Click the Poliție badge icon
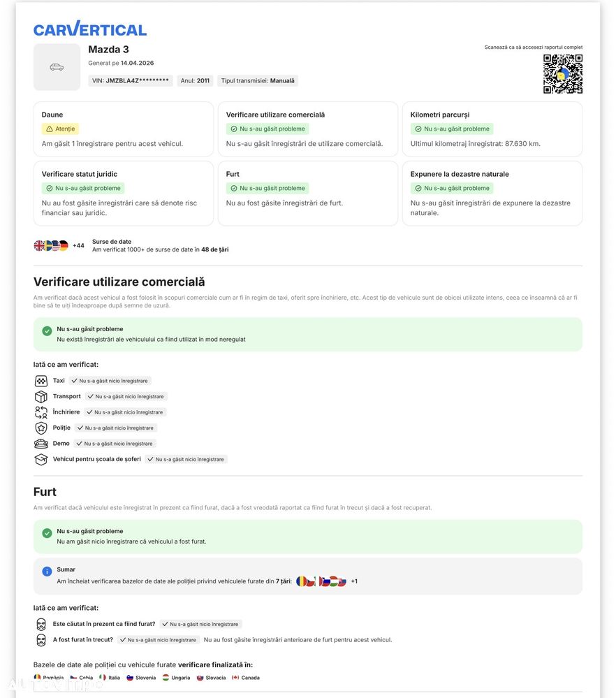The image size is (616, 698). pos(41,428)
